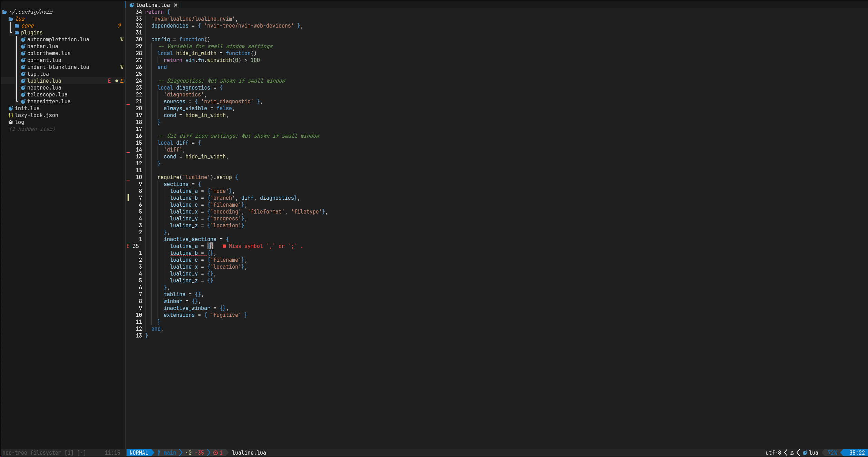Open init.lua in the file tree

coord(27,108)
